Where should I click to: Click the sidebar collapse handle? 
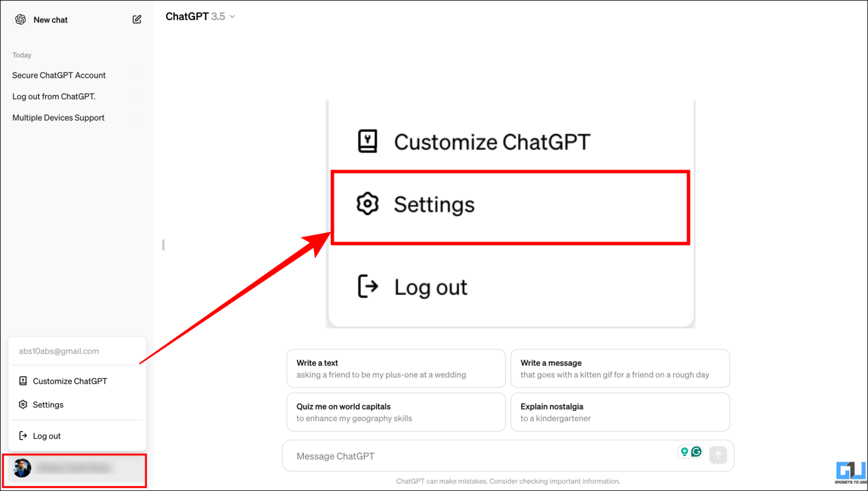163,245
